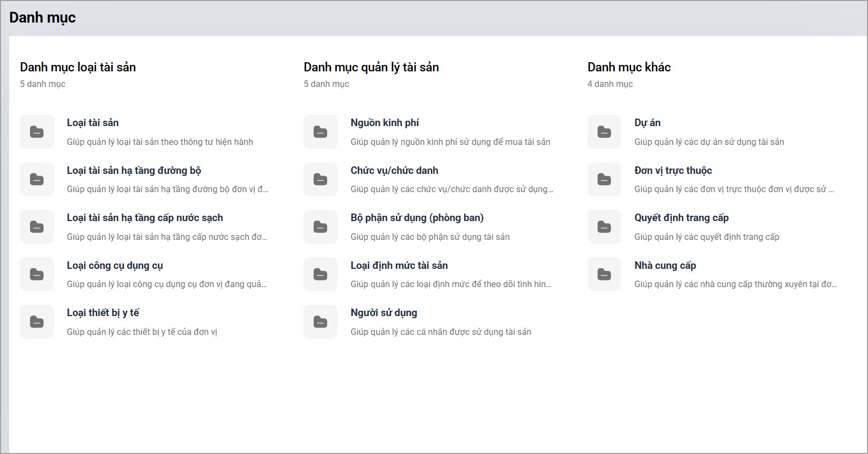
Task: Open the Loại công cụ dụng cụ link
Action: 114,266
